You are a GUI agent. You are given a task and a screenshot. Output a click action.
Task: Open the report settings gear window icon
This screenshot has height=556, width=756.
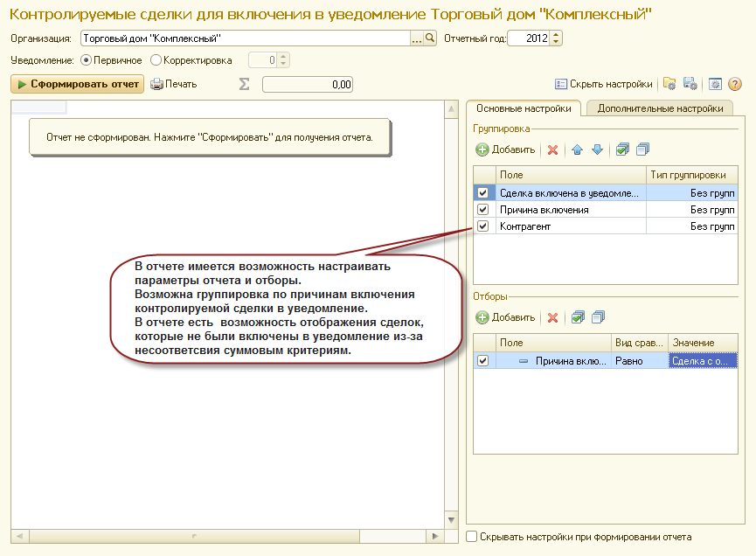pyautogui.click(x=715, y=84)
